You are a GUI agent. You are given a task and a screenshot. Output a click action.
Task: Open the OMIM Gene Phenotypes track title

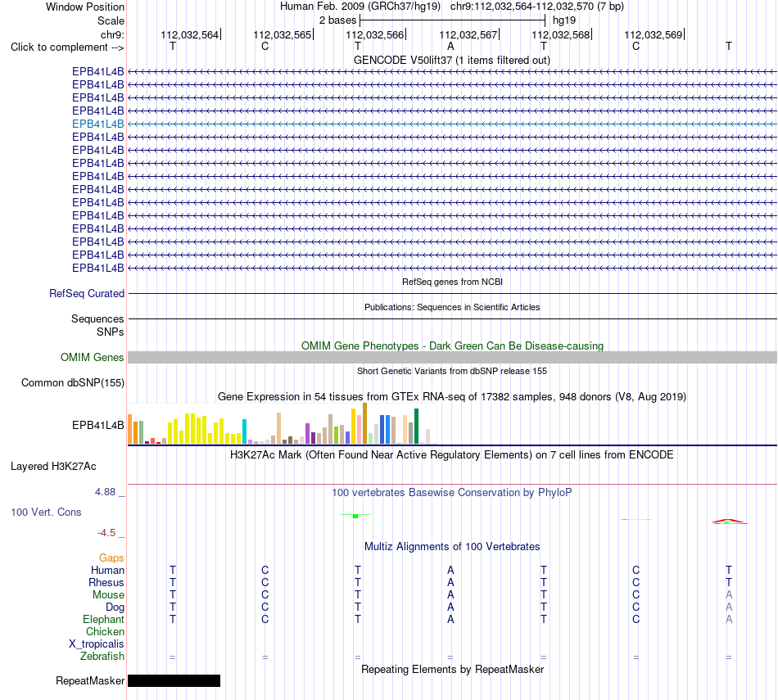click(452, 345)
